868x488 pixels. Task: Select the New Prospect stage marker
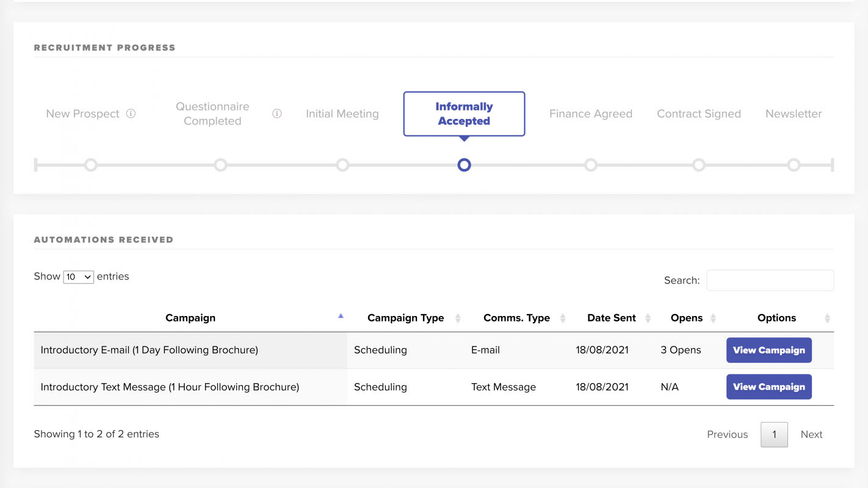(91, 165)
